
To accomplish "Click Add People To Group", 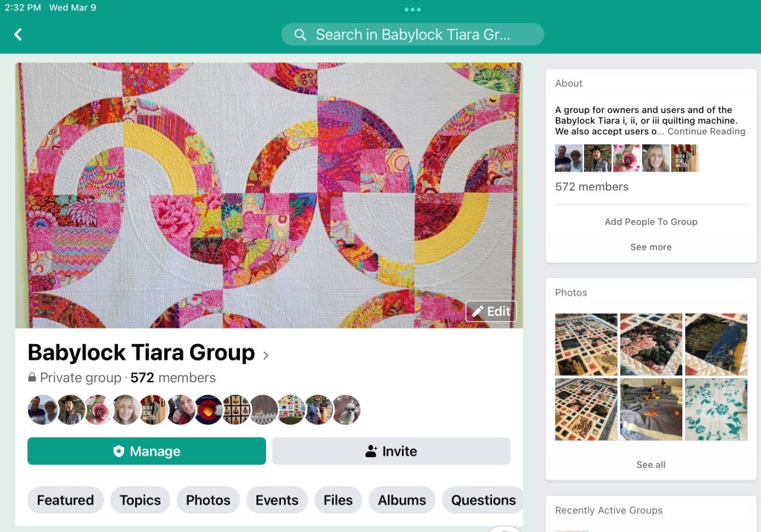I will pyautogui.click(x=651, y=221).
